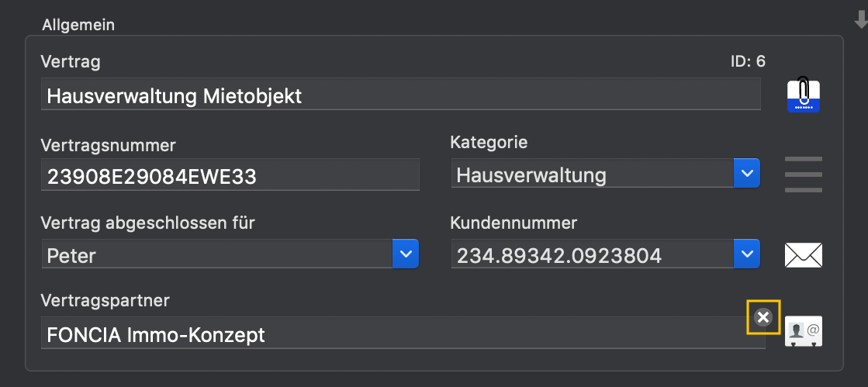Click the 'Vertragsnummer' field label

[109, 146]
